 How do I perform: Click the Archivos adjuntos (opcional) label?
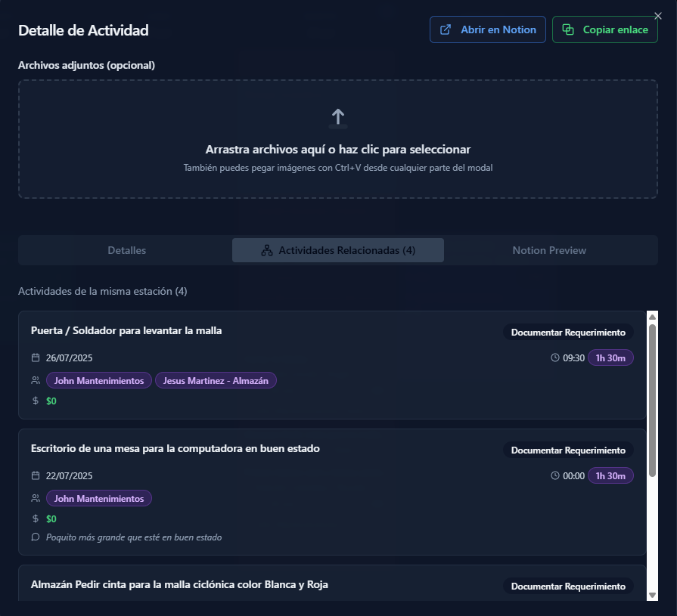click(x=86, y=65)
